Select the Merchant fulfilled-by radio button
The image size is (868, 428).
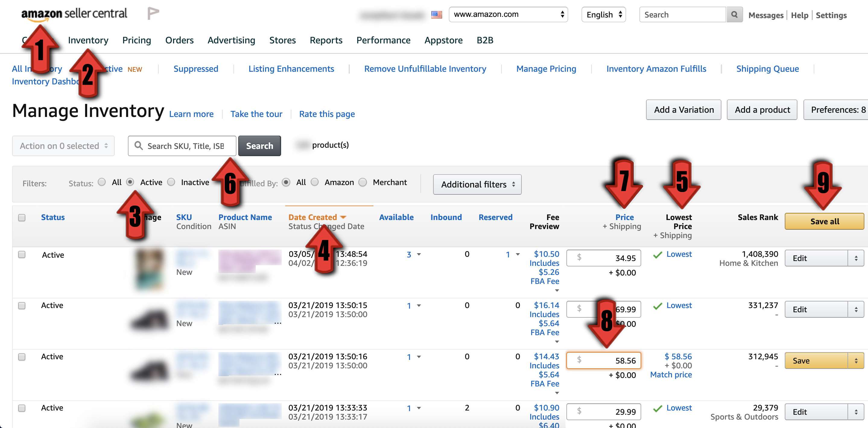363,182
